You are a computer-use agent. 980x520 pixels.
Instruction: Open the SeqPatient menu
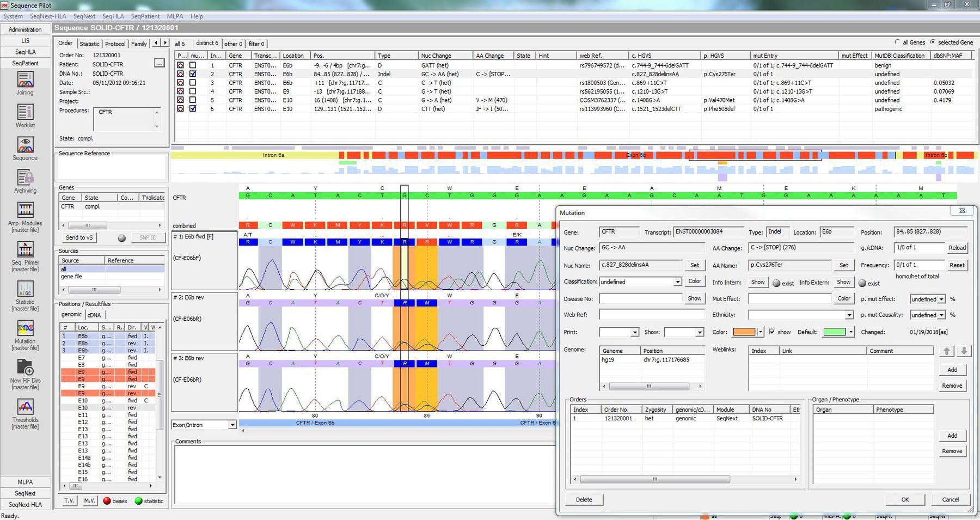click(x=145, y=16)
